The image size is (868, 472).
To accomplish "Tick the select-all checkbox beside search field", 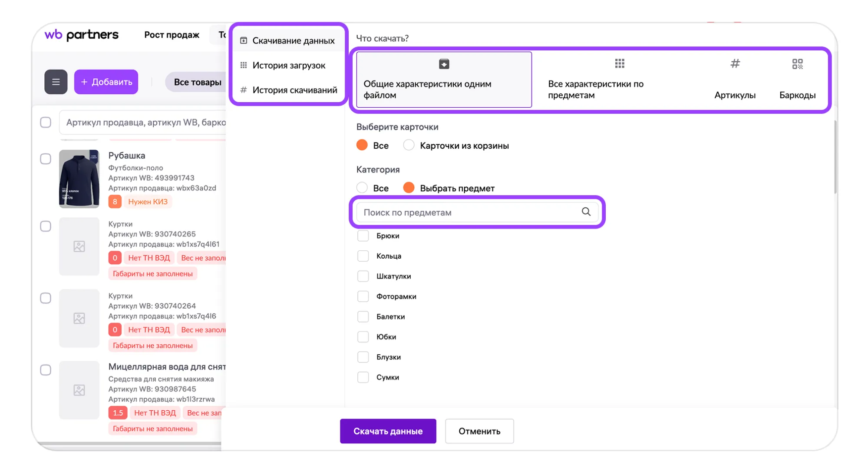I will pyautogui.click(x=46, y=122).
